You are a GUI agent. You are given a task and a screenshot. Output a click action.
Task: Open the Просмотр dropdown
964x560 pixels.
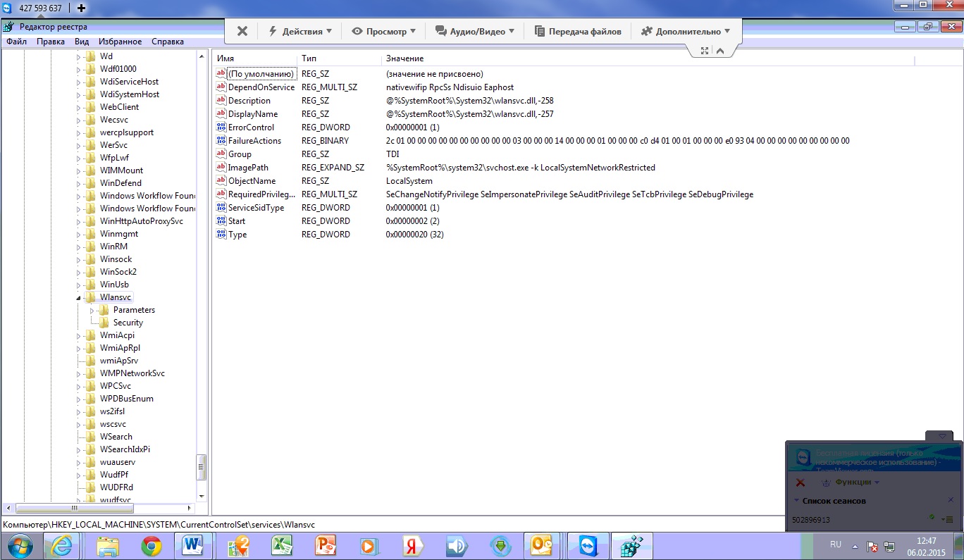pyautogui.click(x=384, y=31)
